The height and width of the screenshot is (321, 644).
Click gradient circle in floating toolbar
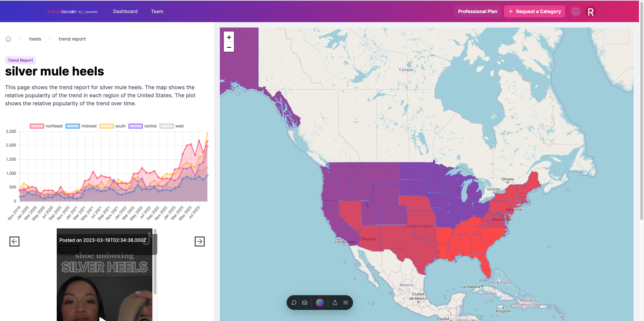click(x=320, y=303)
